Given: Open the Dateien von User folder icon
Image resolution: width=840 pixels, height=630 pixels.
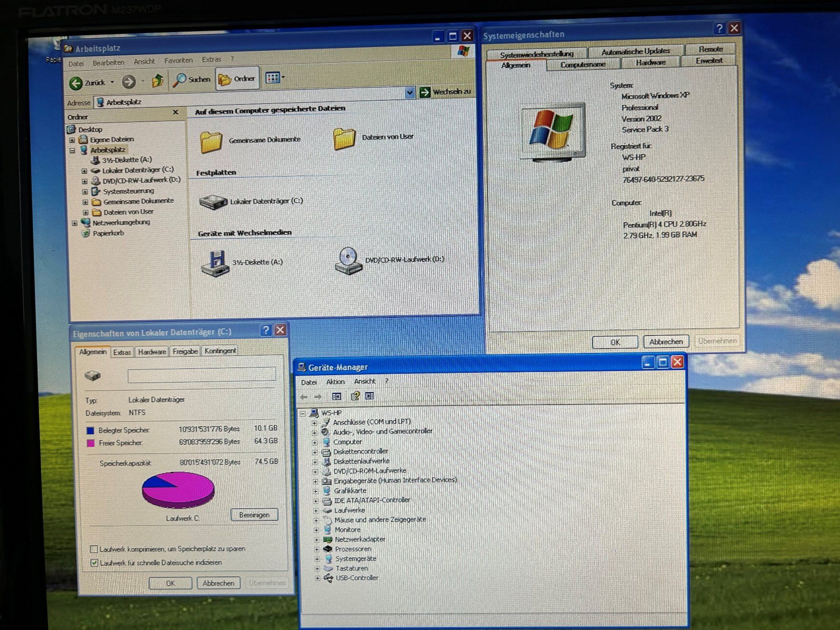Looking at the screenshot, I should point(344,139).
